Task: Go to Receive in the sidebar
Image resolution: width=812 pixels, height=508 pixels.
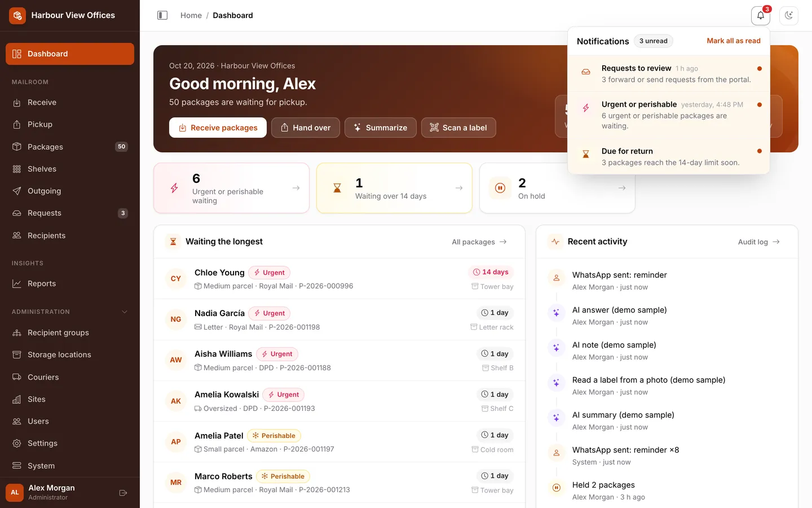Action: coord(70,102)
